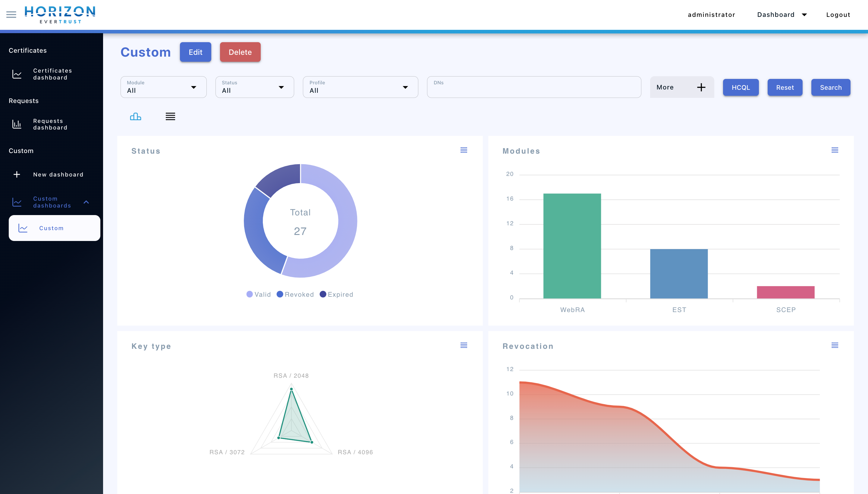Switch to list view icon

[170, 117]
